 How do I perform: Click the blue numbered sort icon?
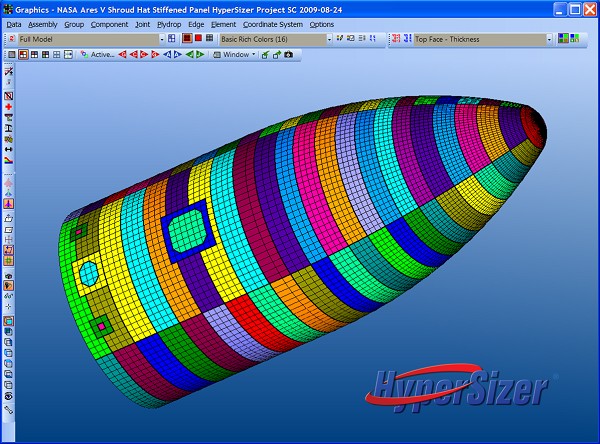408,38
